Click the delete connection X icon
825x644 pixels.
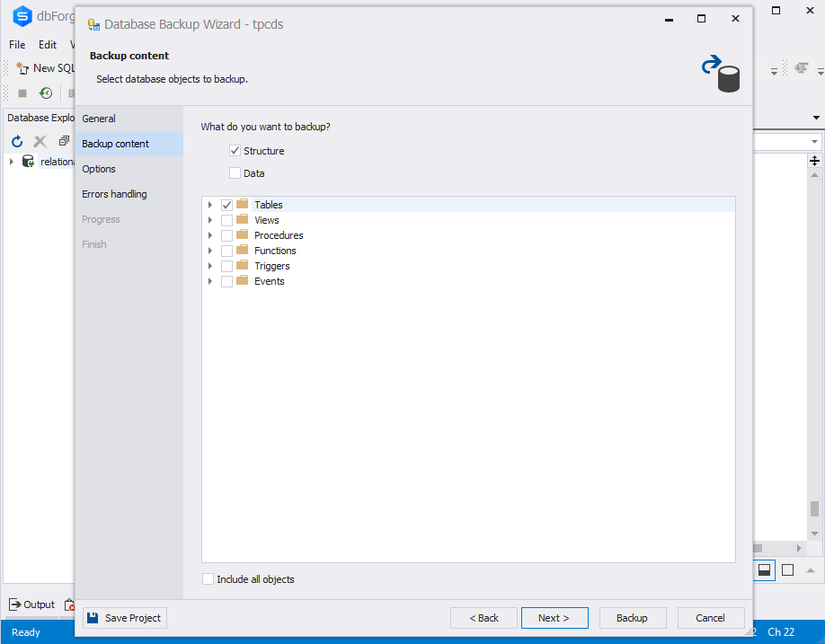40,141
